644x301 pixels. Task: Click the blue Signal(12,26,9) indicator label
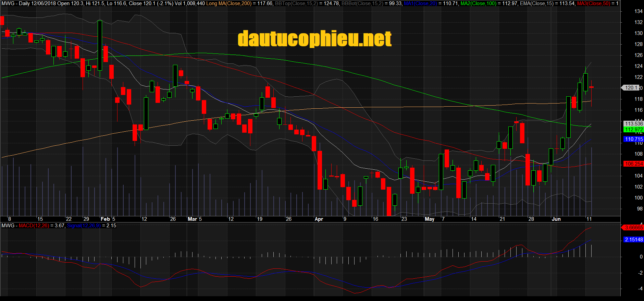click(84, 226)
